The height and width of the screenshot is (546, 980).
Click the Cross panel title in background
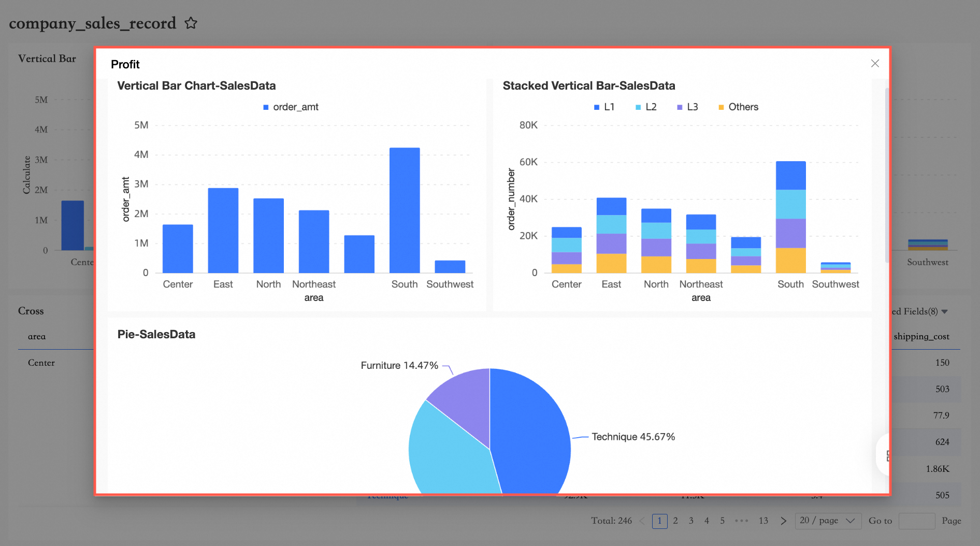pyautogui.click(x=31, y=311)
